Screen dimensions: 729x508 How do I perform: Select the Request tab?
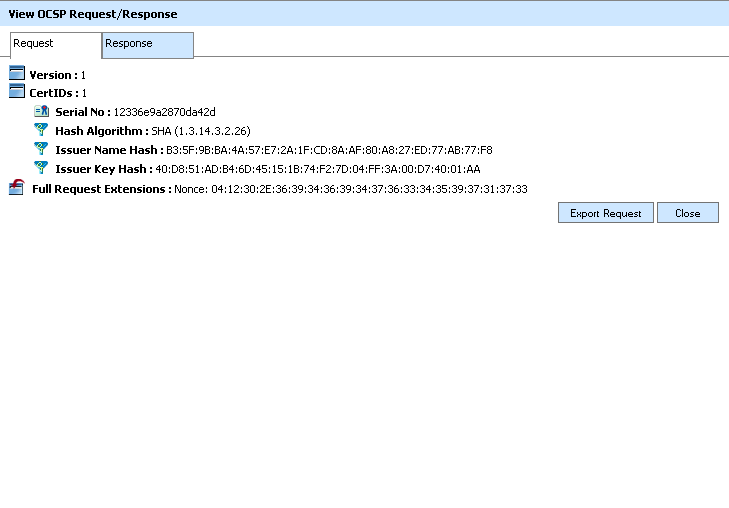tap(55, 44)
